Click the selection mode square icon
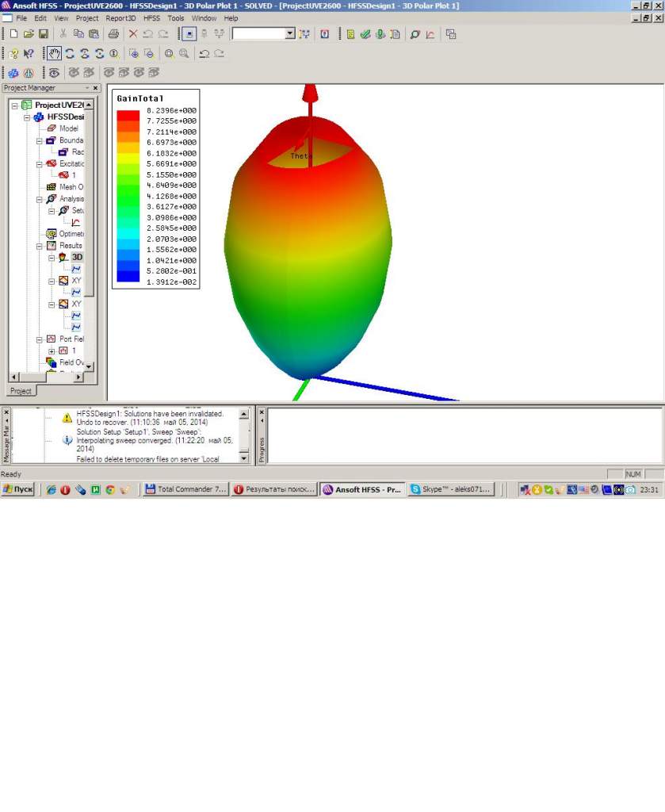The height and width of the screenshot is (812, 665). pos(189,34)
